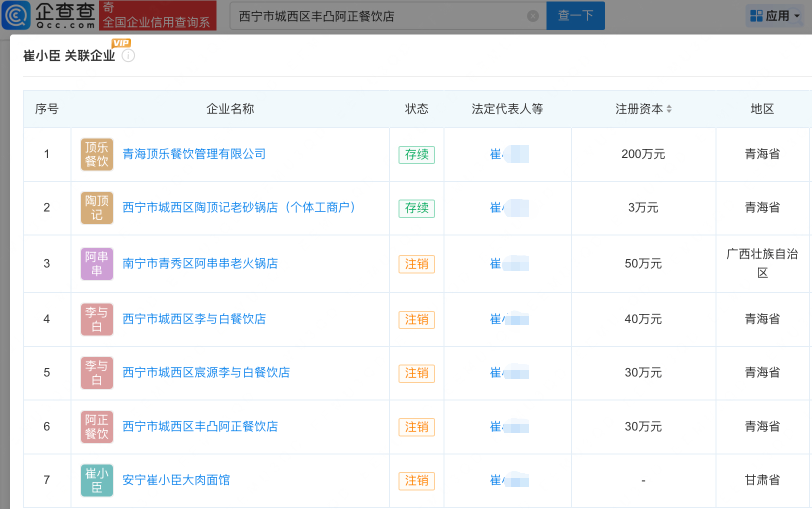The height and width of the screenshot is (509, 812).
Task: Sort by 注册资本 using the sort arrows
Action: pyautogui.click(x=669, y=109)
